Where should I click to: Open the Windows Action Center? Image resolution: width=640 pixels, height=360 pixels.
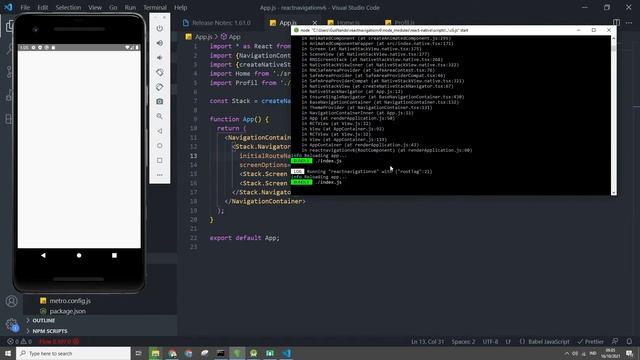coord(629,353)
